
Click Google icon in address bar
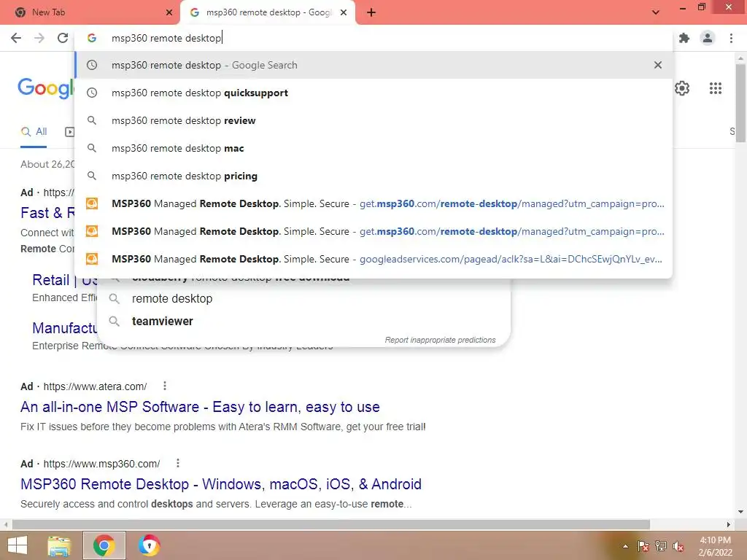[x=92, y=38]
